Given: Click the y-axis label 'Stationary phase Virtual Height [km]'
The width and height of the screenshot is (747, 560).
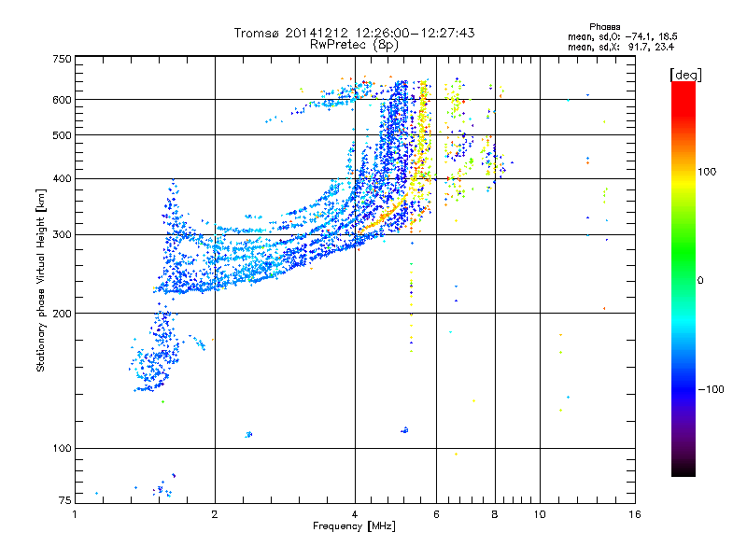Looking at the screenshot, I should coord(41,280).
